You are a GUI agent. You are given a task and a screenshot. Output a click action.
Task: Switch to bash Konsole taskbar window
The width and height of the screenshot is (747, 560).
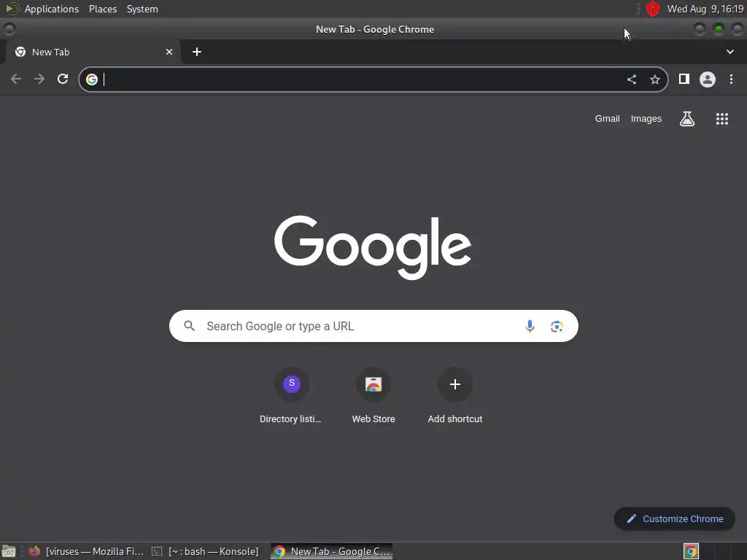[x=205, y=551]
